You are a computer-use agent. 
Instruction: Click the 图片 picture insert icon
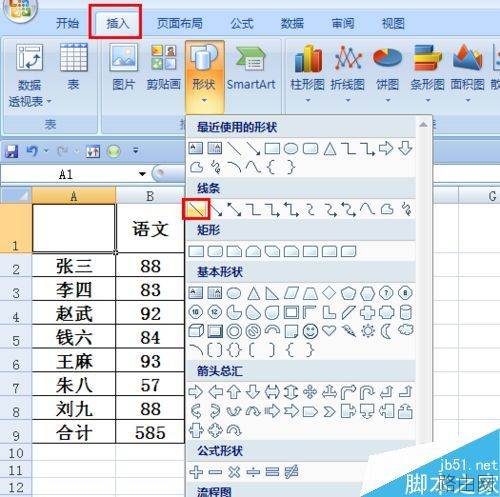[124, 68]
